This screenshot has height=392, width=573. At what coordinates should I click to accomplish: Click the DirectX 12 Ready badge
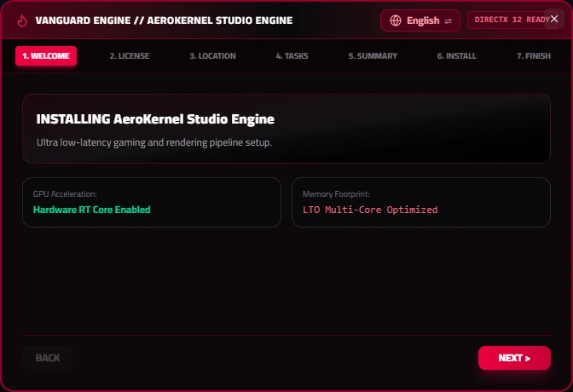(x=512, y=20)
